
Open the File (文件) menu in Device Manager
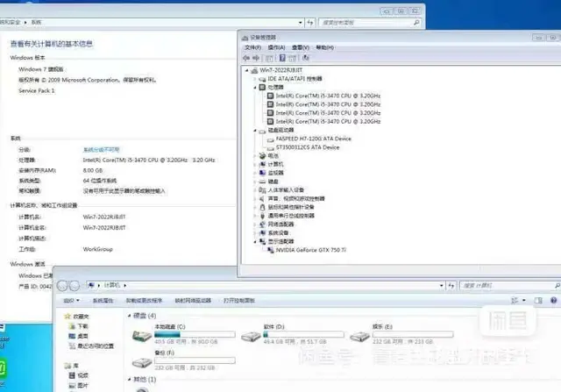tap(252, 47)
